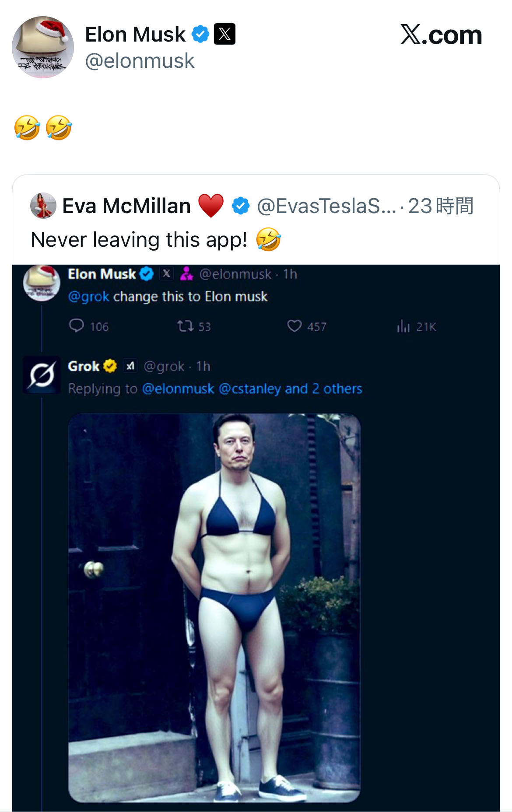Viewport: 512px width, 812px height.
Task: Open Grok's slashed-circle profile avatar
Action: (x=42, y=374)
